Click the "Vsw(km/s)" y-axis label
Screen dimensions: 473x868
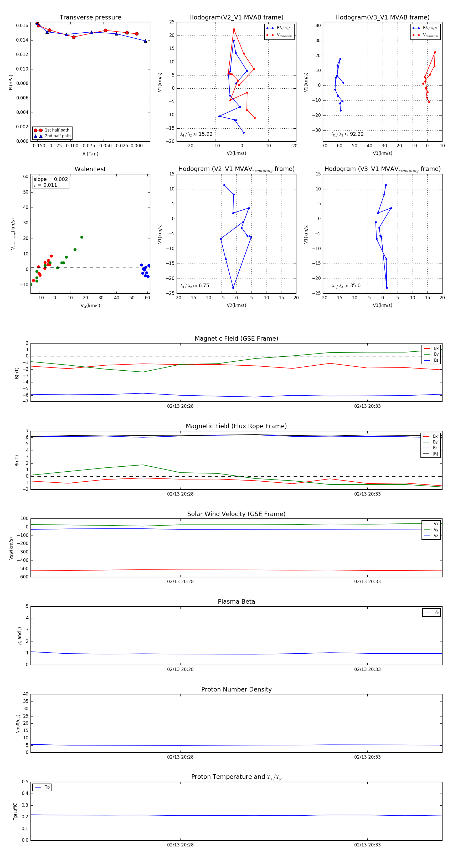(x=11, y=548)
